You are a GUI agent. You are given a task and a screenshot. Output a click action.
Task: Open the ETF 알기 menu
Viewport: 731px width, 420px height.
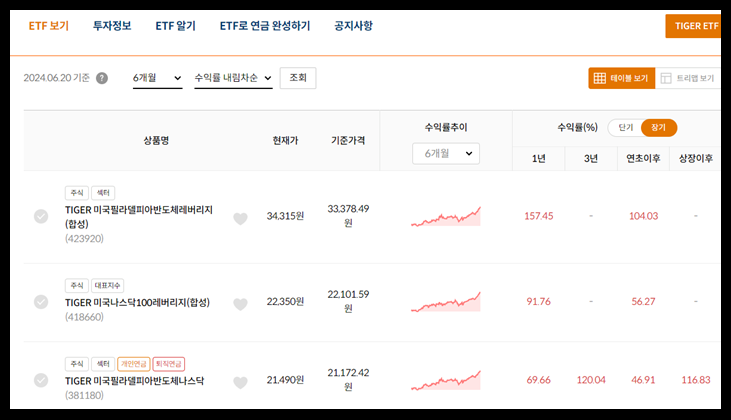pos(175,26)
